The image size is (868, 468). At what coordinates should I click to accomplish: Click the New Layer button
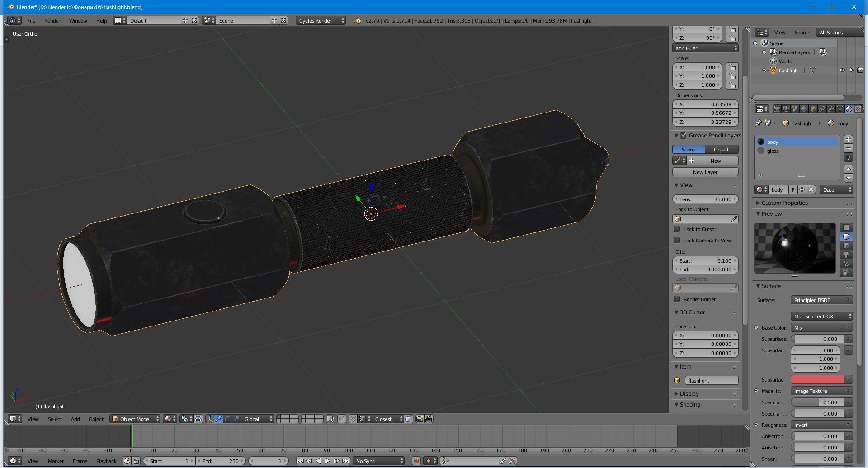pos(705,172)
